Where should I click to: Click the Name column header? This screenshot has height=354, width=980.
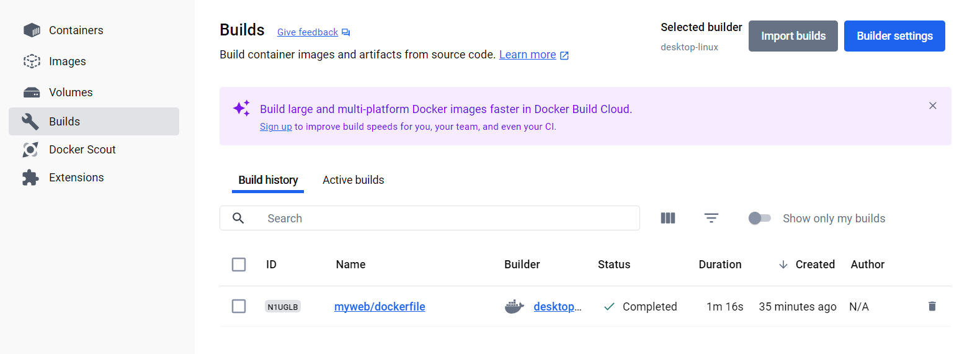click(x=350, y=265)
